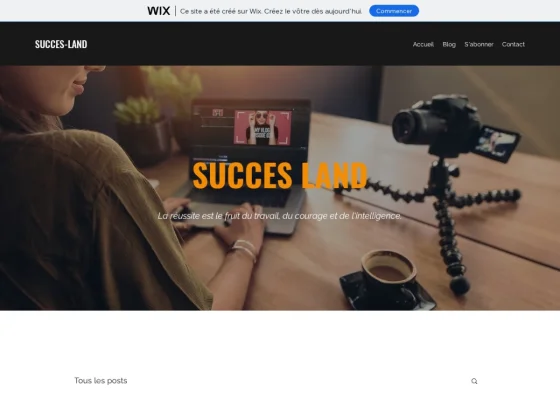This screenshot has height=420, width=560.
Task: Click the Wix logo in the top banner
Action: (x=159, y=11)
